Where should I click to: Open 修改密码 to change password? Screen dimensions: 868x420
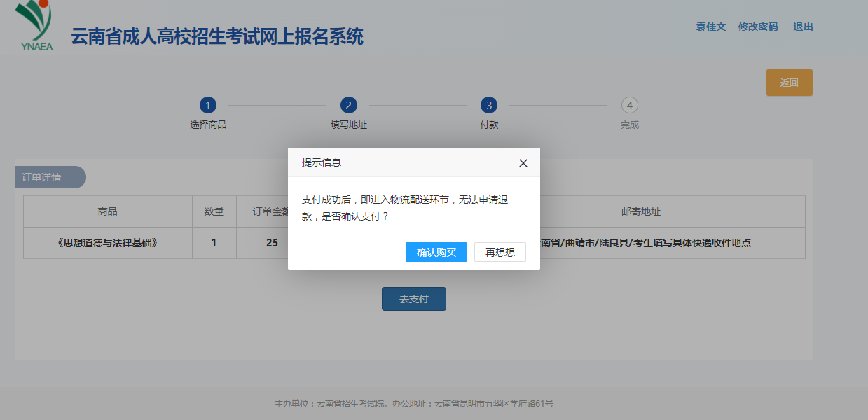759,27
